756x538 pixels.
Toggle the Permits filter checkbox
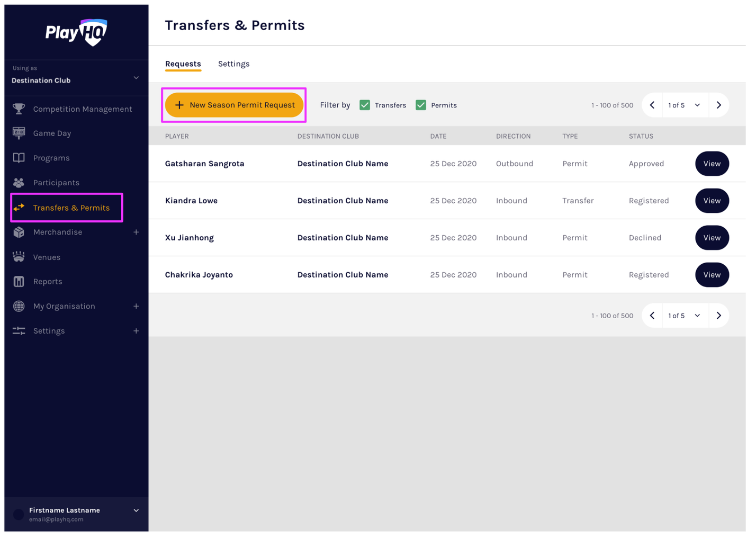tap(421, 105)
